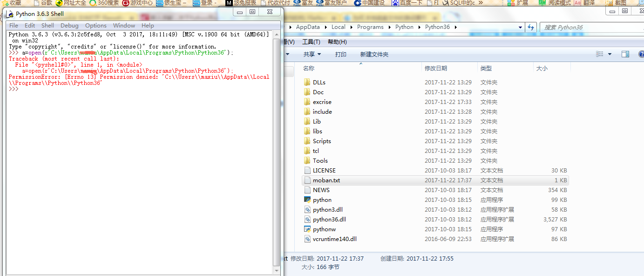Click the python application file icon

pos(307,200)
